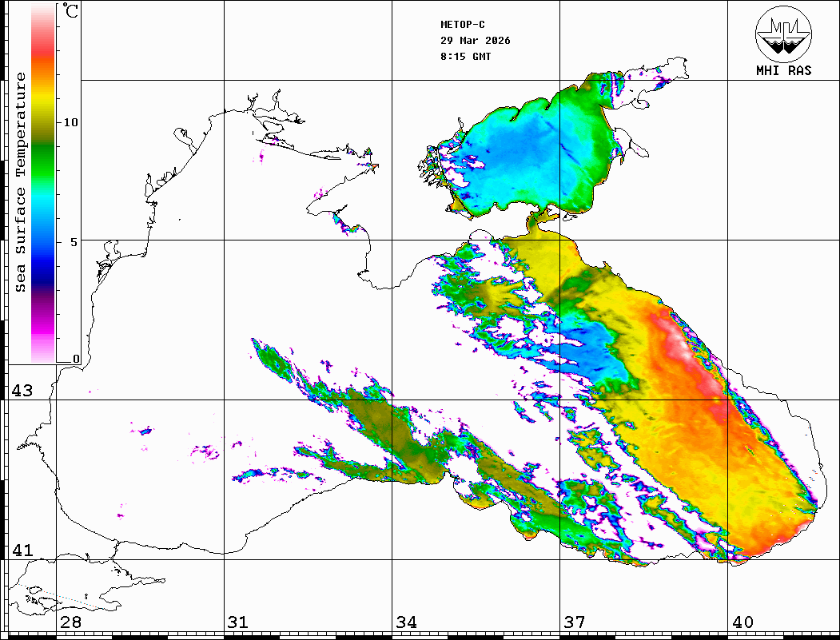The width and height of the screenshot is (840, 640).
Task: Click the Sea Surface Temperature axis title
Action: (21, 182)
